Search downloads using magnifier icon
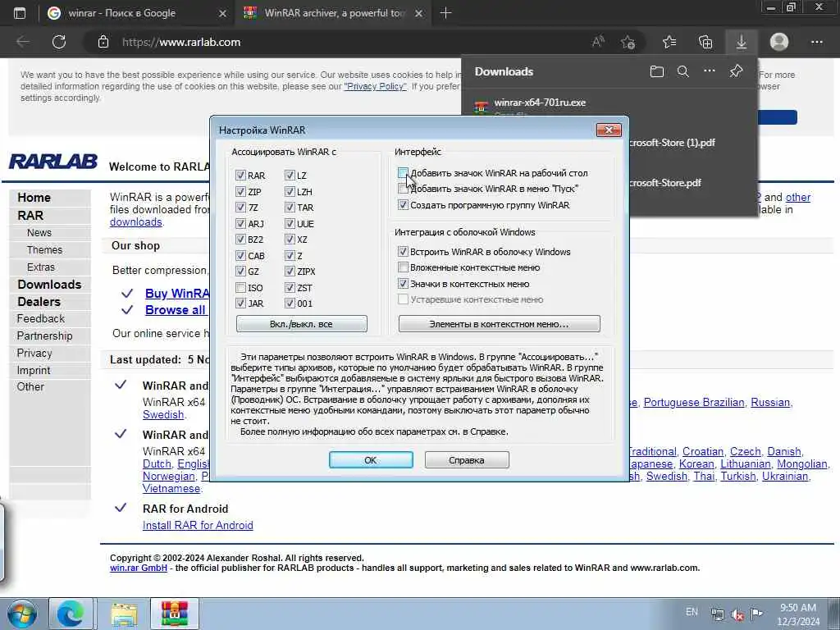Image resolution: width=840 pixels, height=630 pixels. (683, 71)
